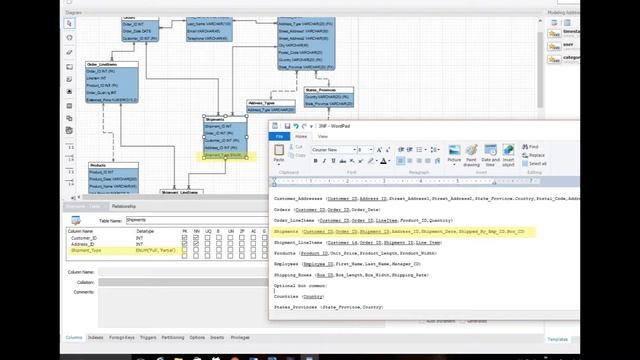Click WordPad Save icon in title bar
The height and width of the screenshot is (360, 640).
click(287, 126)
